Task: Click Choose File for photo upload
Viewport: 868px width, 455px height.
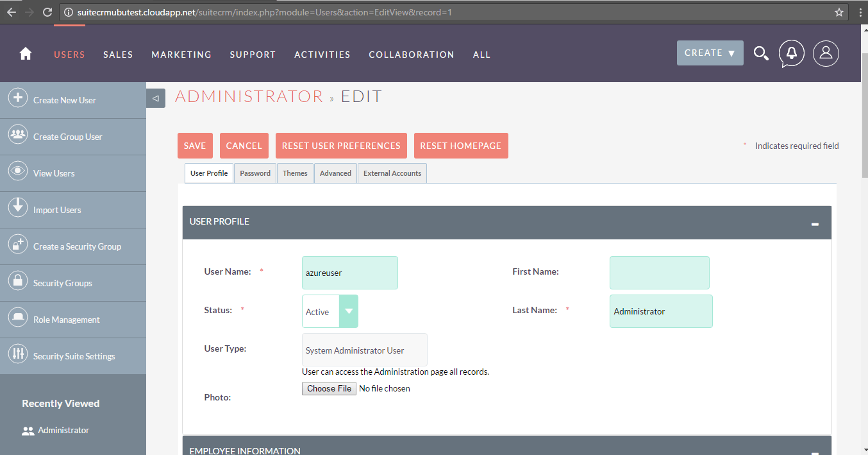Action: click(329, 388)
